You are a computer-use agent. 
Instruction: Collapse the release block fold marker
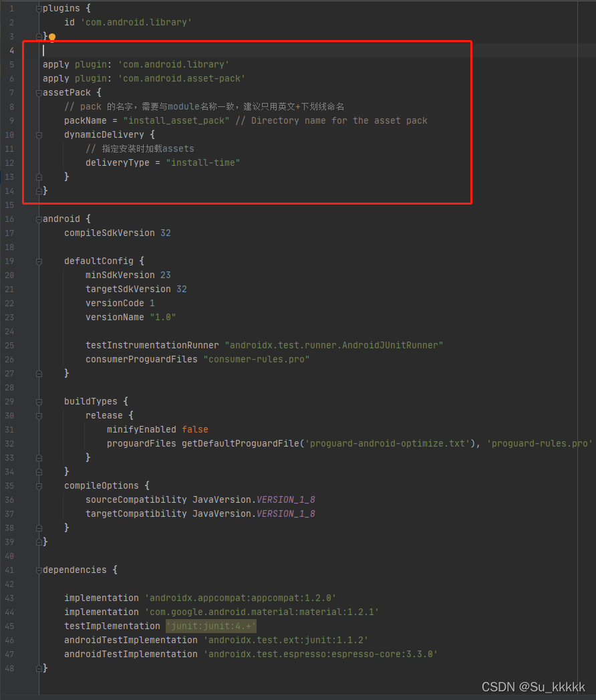pyautogui.click(x=39, y=416)
